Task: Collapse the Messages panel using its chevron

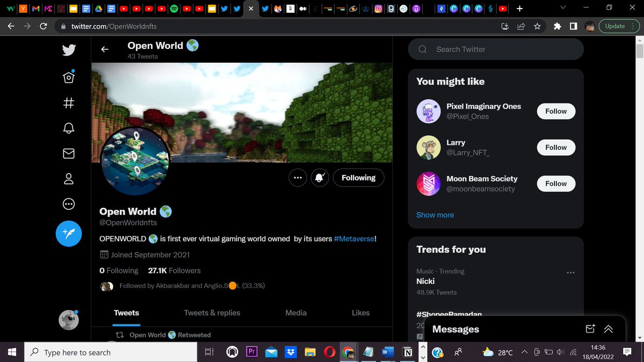Action: 608,329
